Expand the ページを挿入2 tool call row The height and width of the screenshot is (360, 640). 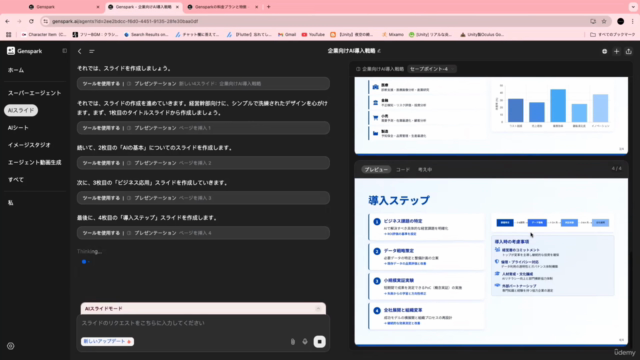click(203, 163)
